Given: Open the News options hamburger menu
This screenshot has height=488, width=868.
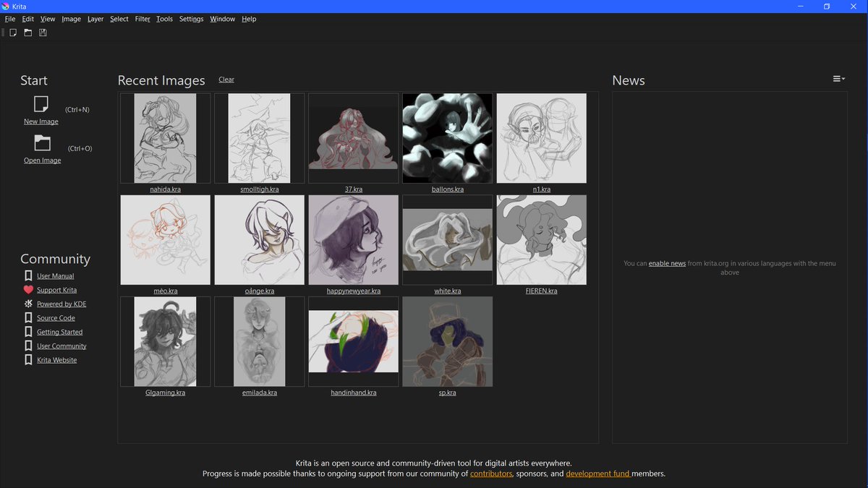Looking at the screenshot, I should click(x=838, y=79).
